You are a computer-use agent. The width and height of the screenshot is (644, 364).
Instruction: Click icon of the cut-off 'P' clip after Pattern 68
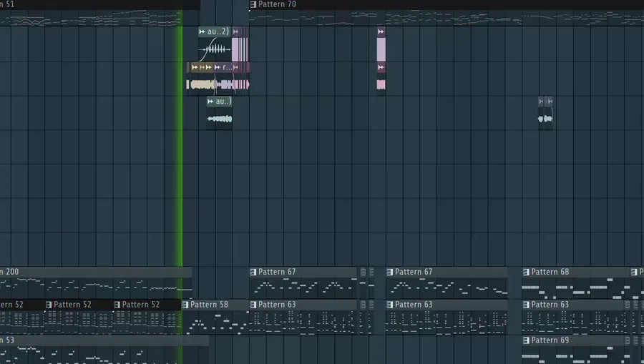tap(634, 272)
